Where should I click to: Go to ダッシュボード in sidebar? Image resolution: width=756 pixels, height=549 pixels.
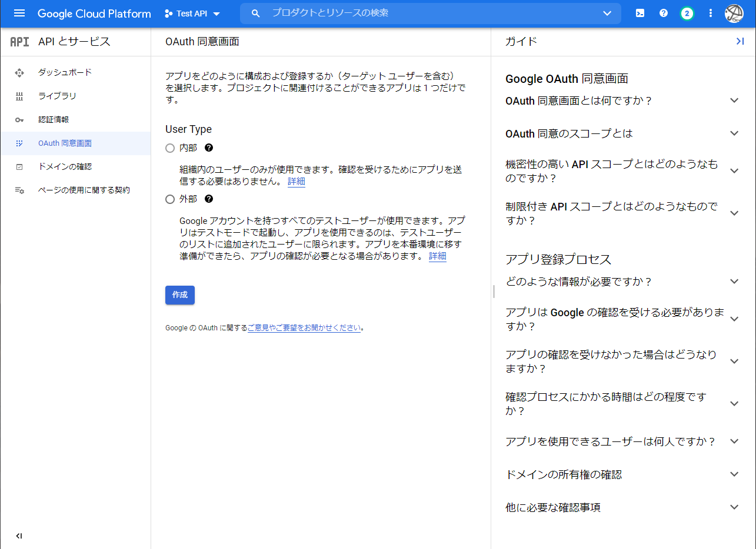(75, 73)
